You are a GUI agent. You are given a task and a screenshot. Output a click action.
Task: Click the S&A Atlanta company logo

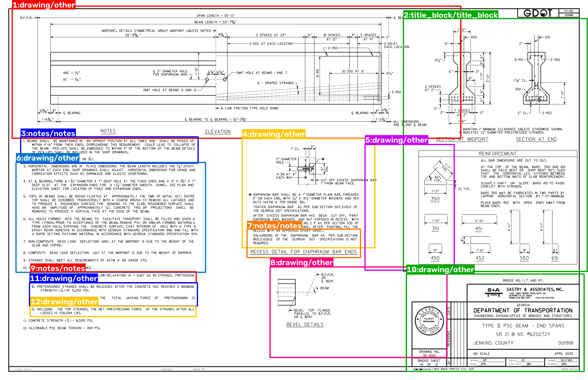pyautogui.click(x=494, y=292)
